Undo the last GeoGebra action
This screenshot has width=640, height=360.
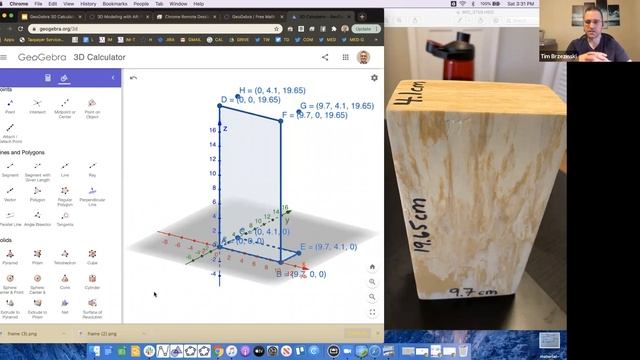click(133, 78)
